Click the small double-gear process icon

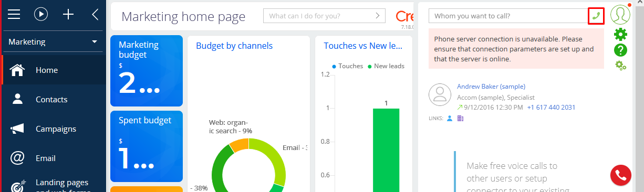(620, 66)
